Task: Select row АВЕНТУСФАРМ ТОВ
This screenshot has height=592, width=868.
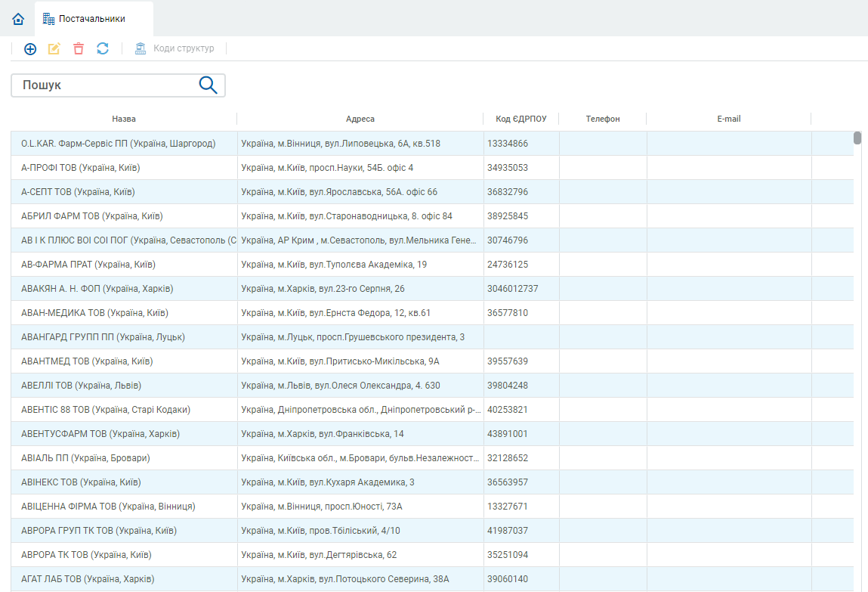Action: pyautogui.click(x=432, y=434)
